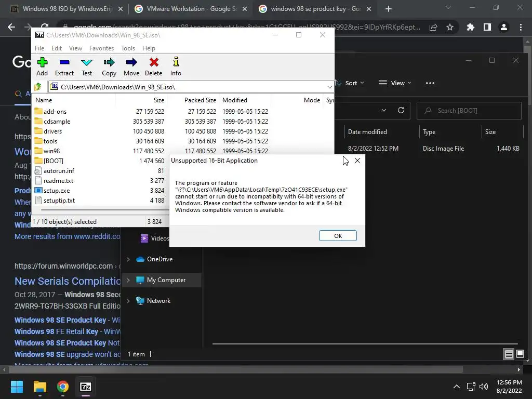Open the 7-Zip Favorites menu

point(101,48)
